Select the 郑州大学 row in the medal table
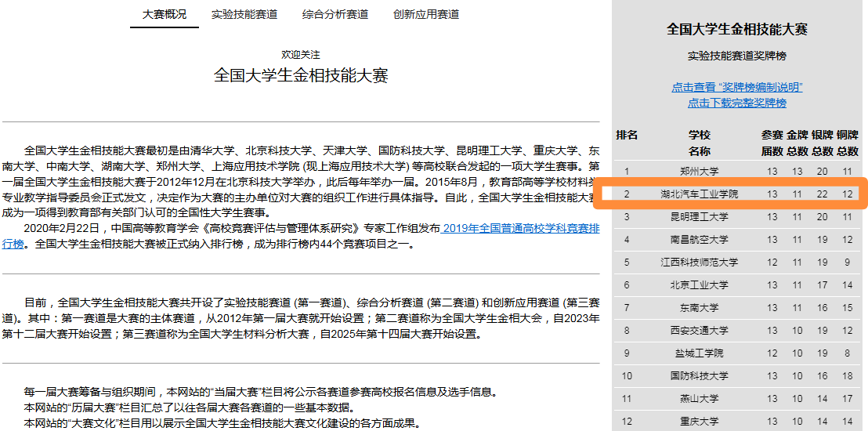This screenshot has width=868, height=431. [699, 171]
